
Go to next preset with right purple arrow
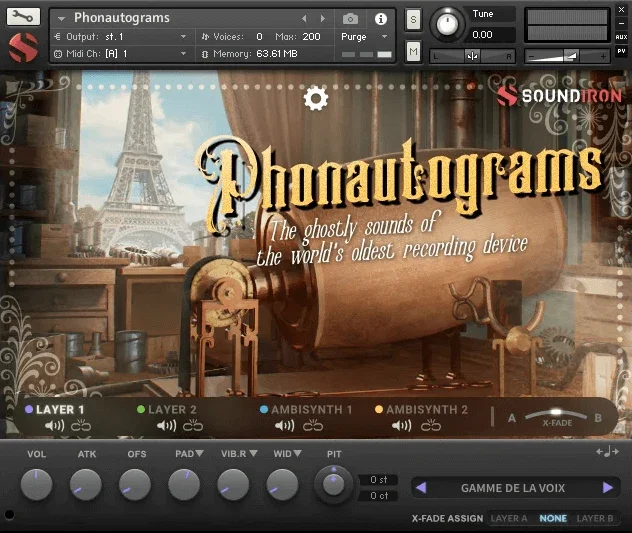[608, 487]
